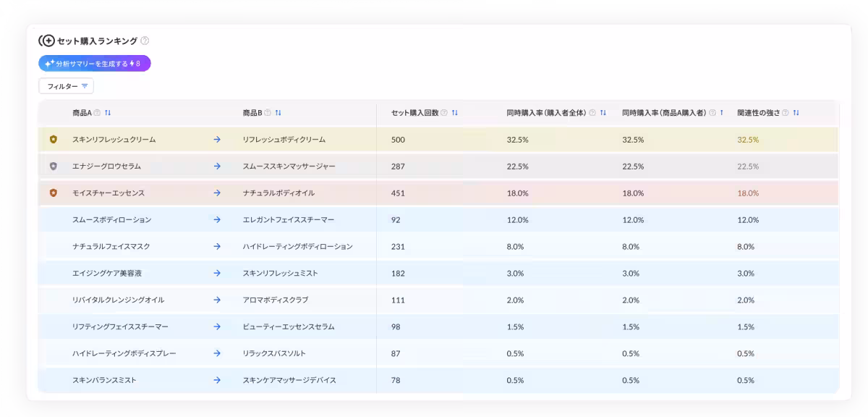Select スムーススキンマッサージャー product cell
Screen dimensions: 868x417
(x=289, y=166)
